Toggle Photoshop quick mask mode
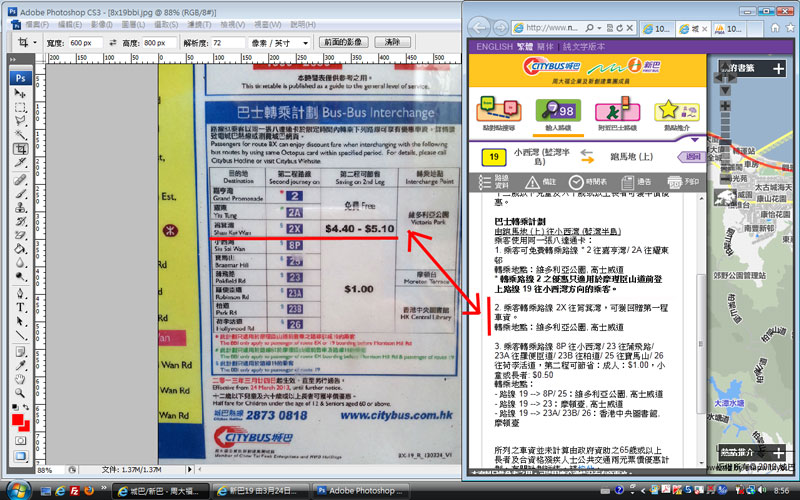Viewport: 800px width, 500px height. (20, 439)
